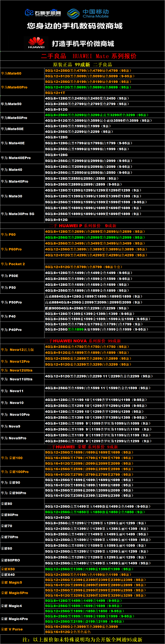165x644 pixels.
Task: Select the 华为 Nova9 model cell
Action: 22,426
